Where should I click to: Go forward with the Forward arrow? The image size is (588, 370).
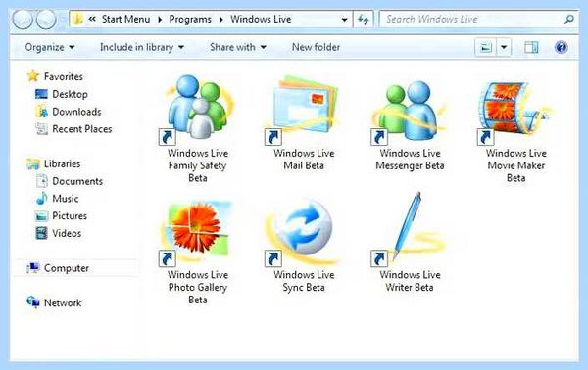click(46, 20)
